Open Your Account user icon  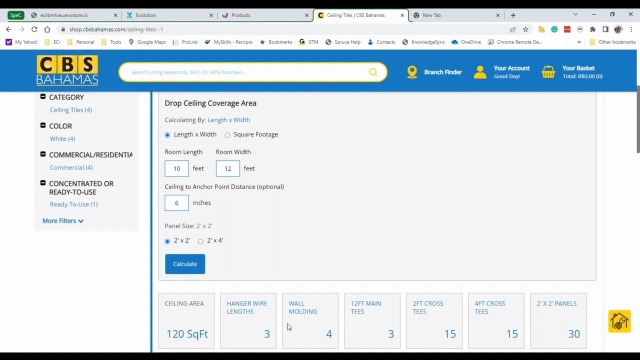coord(480,72)
